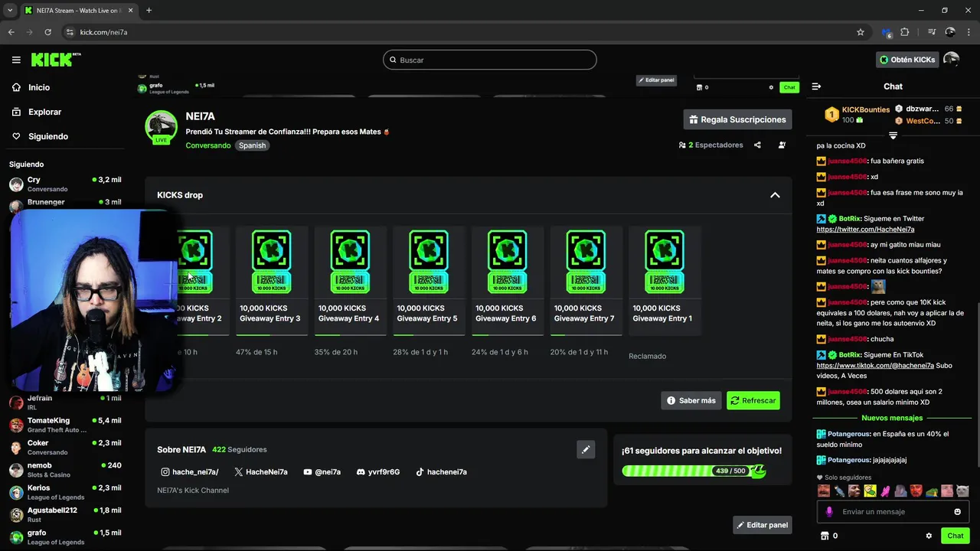Open Agustabell212's Rust channel
This screenshot has width=980, height=551.
(x=65, y=514)
